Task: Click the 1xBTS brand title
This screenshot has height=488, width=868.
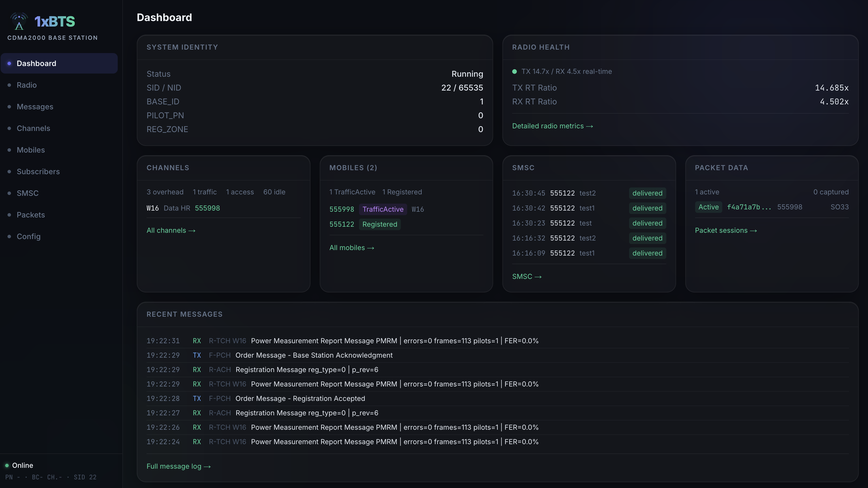Action: [55, 22]
